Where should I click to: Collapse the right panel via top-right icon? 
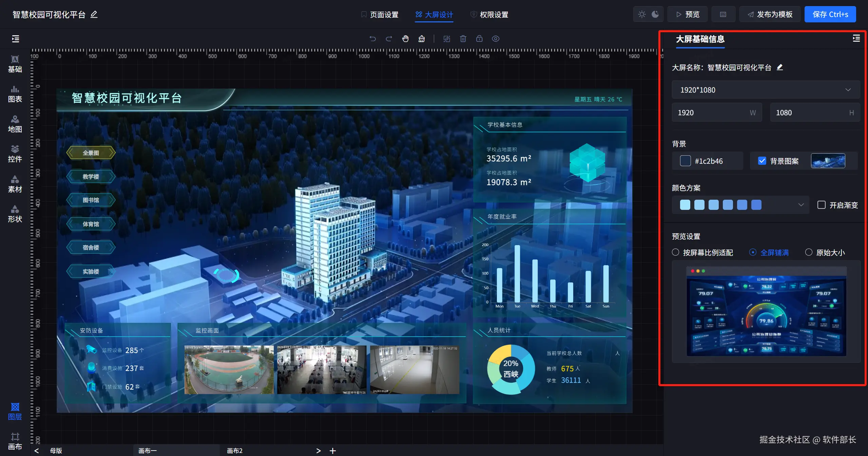click(x=856, y=38)
